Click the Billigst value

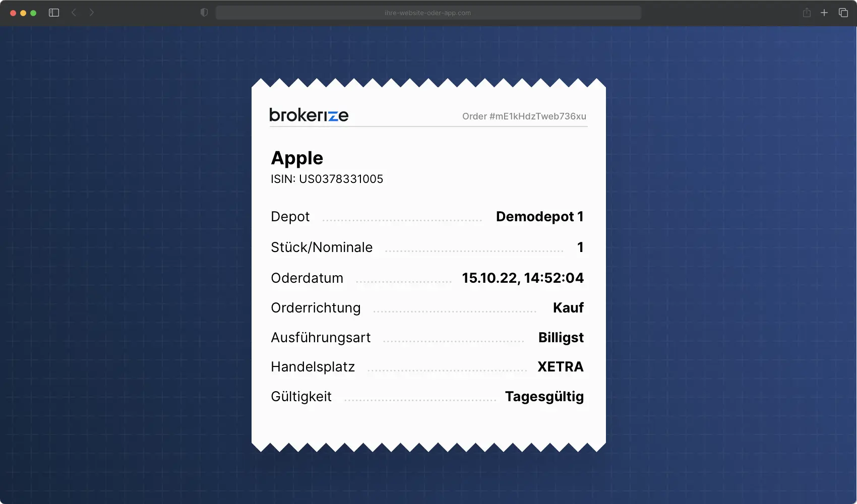[561, 338]
